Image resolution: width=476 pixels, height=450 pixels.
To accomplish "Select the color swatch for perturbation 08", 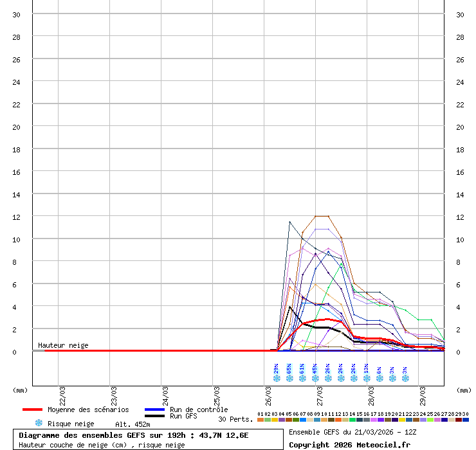I will [x=310, y=420].
